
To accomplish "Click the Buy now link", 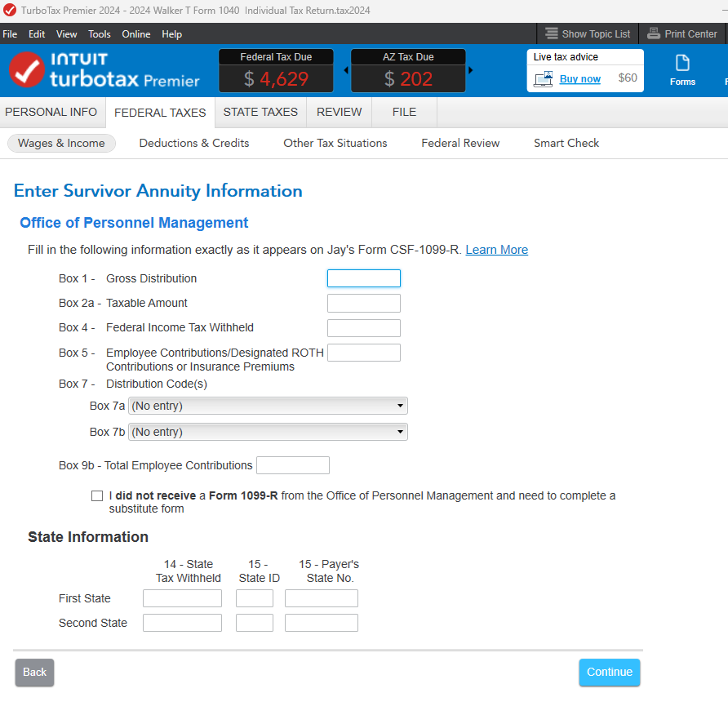I will [580, 79].
